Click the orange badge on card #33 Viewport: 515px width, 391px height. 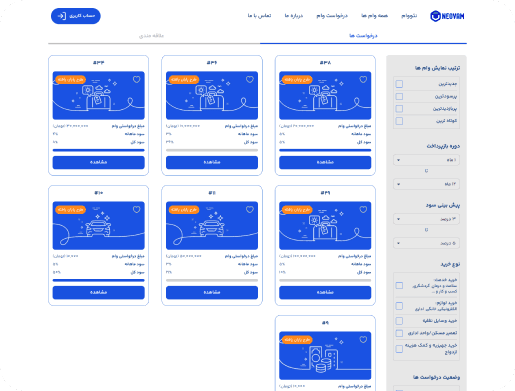pyautogui.click(x=71, y=80)
